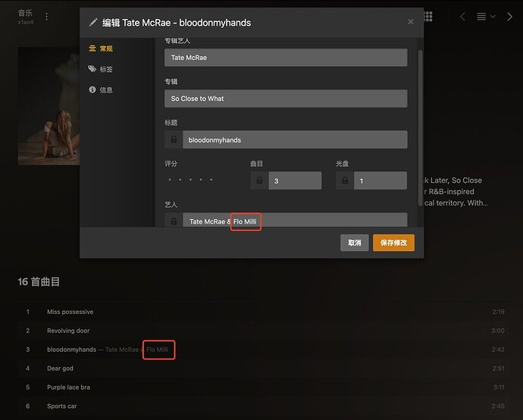The width and height of the screenshot is (523, 420).
Task: Select track bloodonmyhands in the list
Action: (x=264, y=349)
